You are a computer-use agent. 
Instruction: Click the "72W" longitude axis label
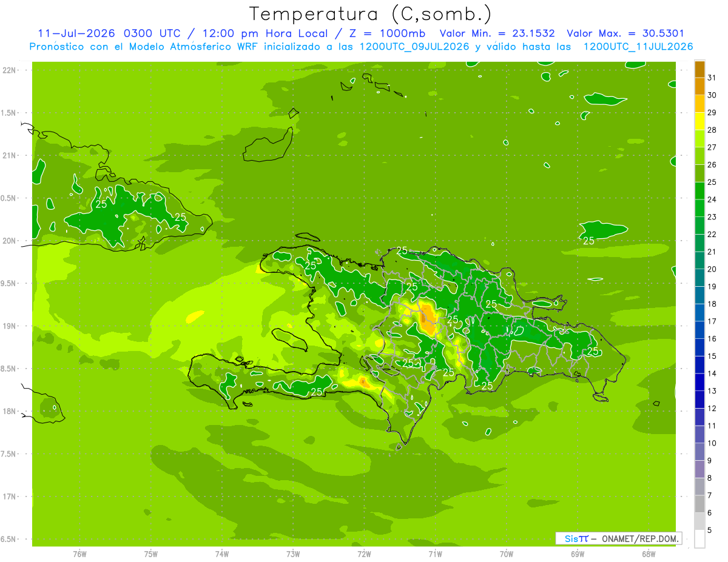[364, 554]
